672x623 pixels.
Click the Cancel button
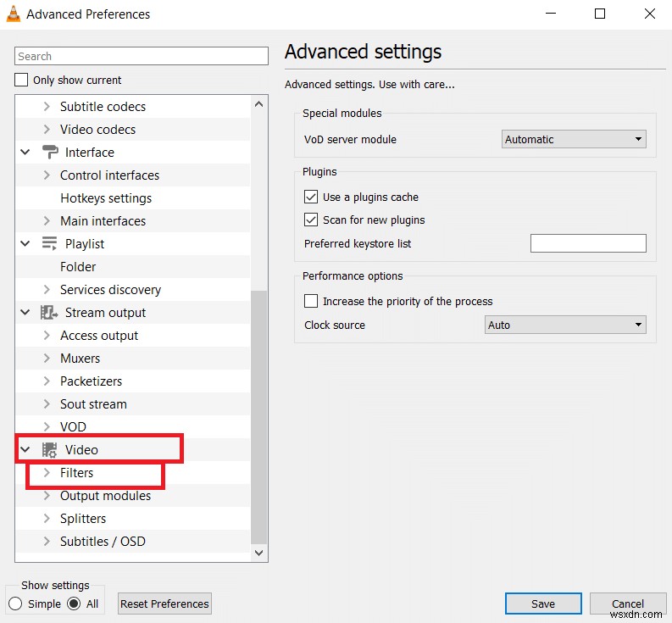click(x=628, y=604)
